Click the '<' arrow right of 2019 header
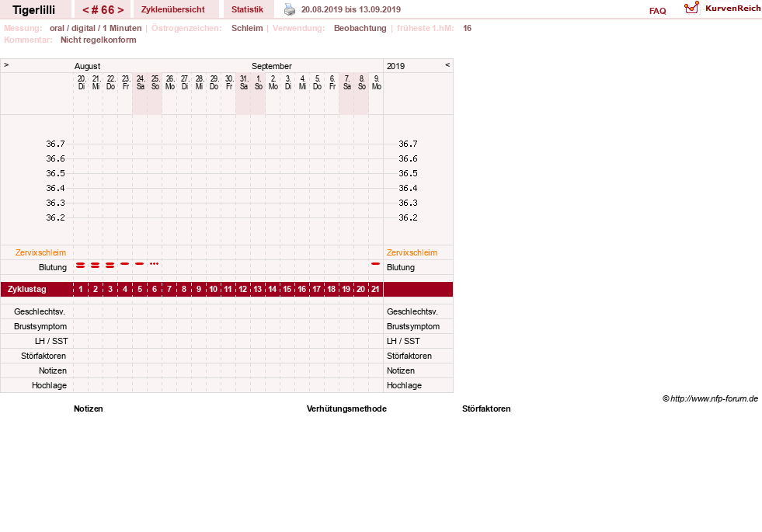Viewport: 762px width, 532px height. [447, 64]
